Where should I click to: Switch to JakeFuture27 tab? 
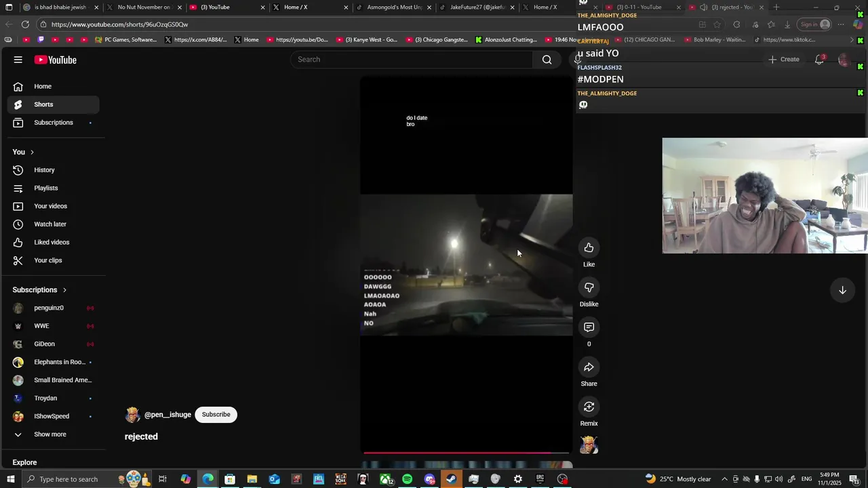click(477, 7)
